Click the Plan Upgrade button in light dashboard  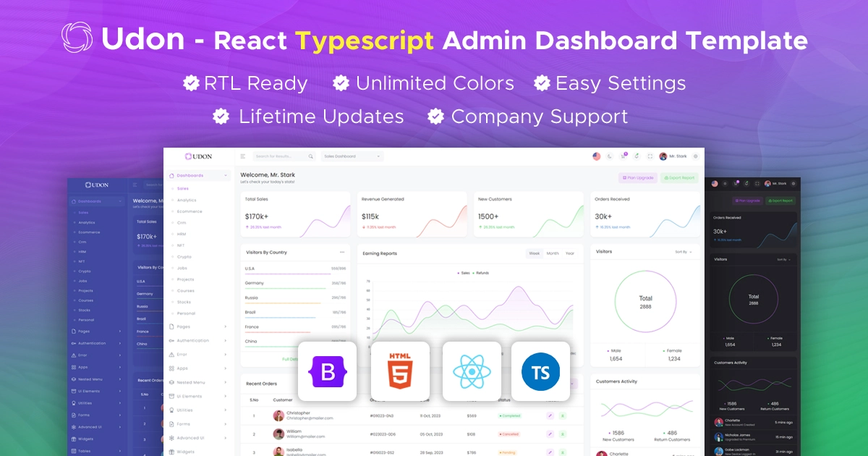point(637,177)
